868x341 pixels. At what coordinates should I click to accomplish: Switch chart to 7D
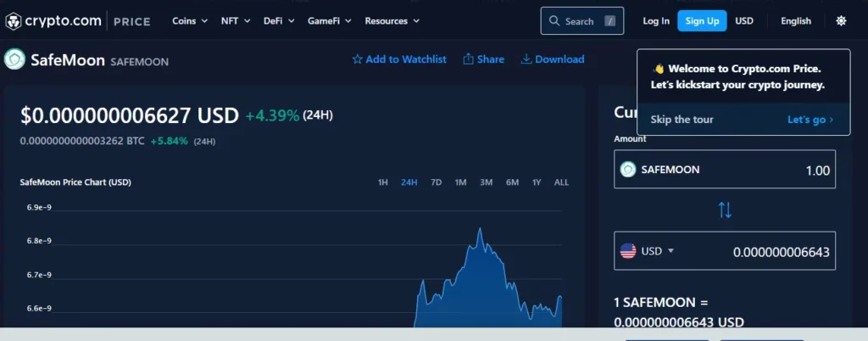coord(437,182)
